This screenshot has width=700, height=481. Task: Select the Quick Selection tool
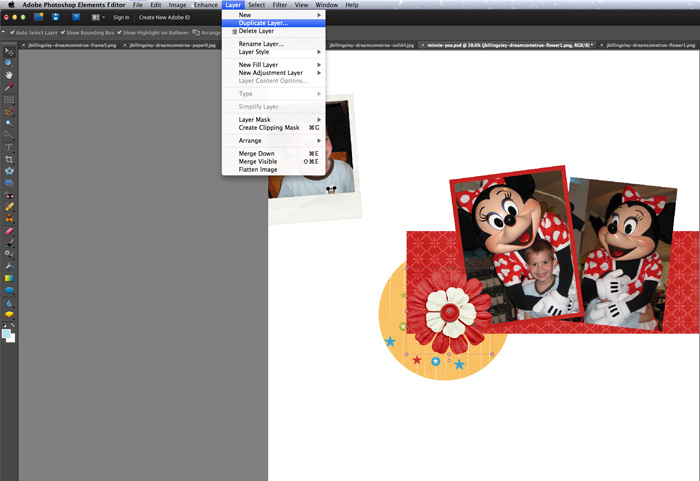[x=9, y=134]
